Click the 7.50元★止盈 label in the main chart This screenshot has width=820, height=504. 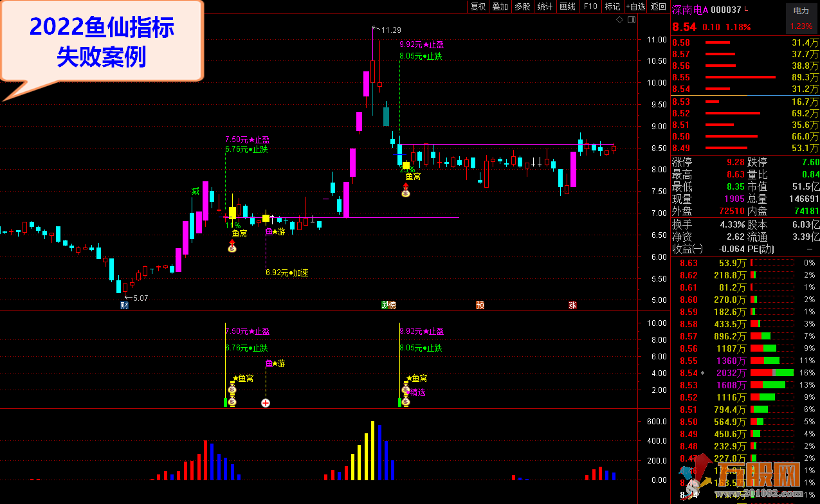coord(247,139)
